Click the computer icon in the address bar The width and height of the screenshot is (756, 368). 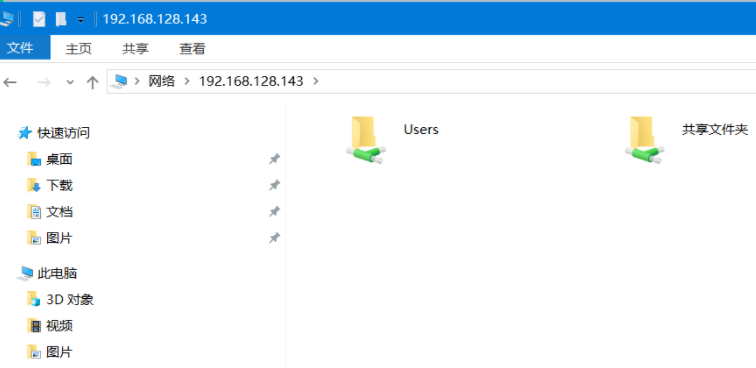tap(119, 82)
